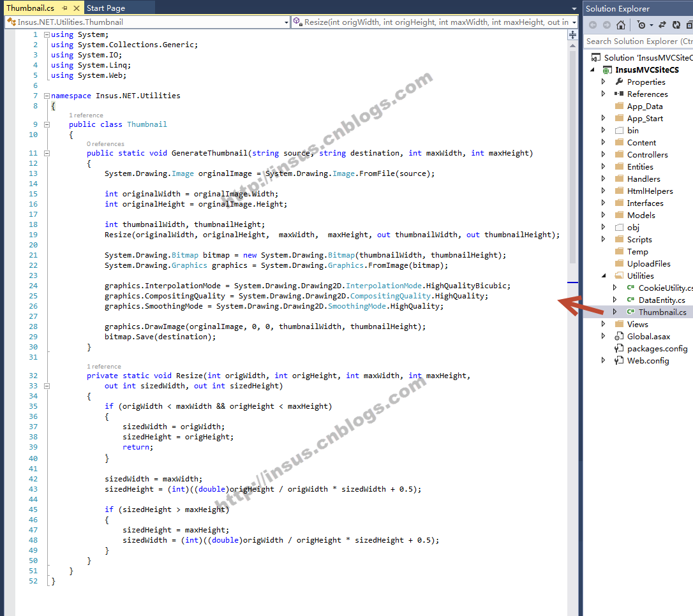Click the Solution node icon
693x616 pixels.
pos(596,57)
